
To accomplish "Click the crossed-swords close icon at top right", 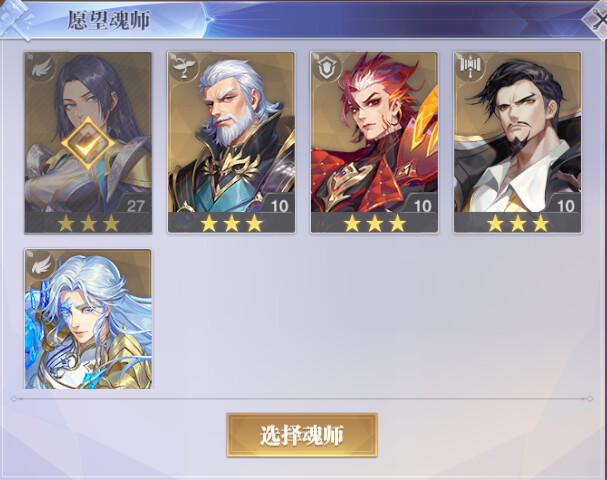I will tap(597, 19).
